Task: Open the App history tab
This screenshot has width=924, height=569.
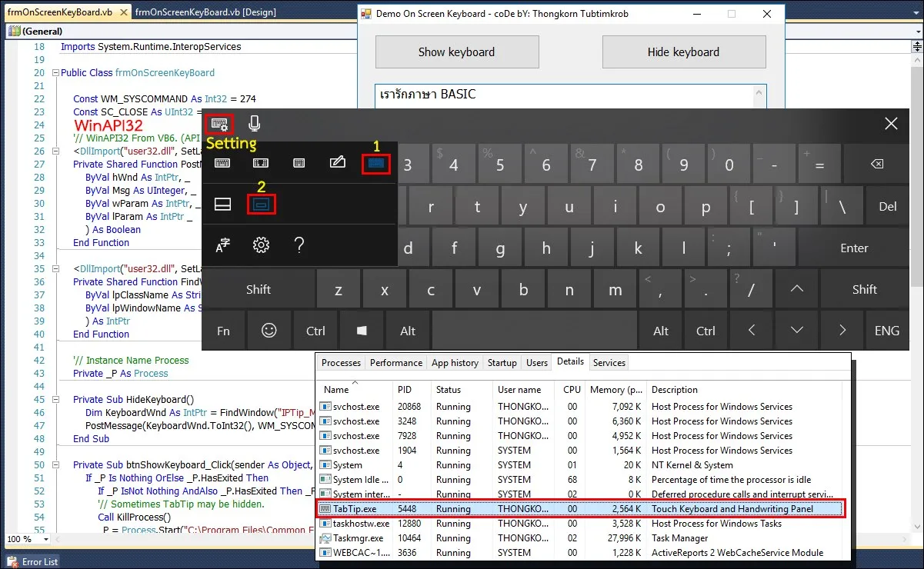Action: [x=455, y=363]
